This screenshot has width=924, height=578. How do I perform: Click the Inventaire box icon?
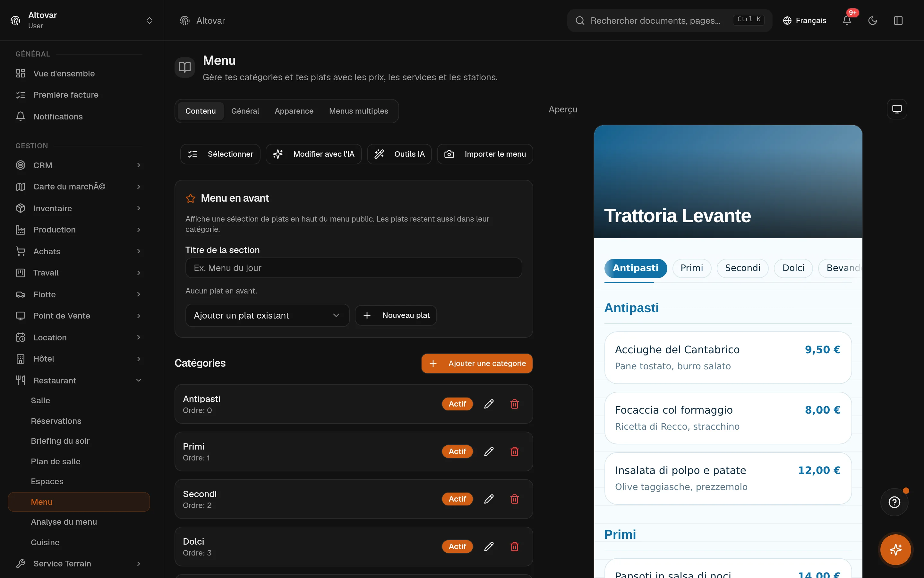point(21,208)
